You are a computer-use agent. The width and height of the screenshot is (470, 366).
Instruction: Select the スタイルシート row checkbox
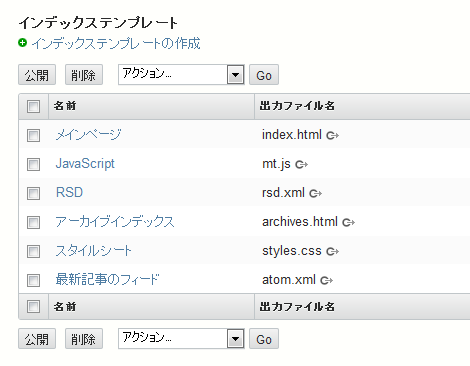pos(33,251)
